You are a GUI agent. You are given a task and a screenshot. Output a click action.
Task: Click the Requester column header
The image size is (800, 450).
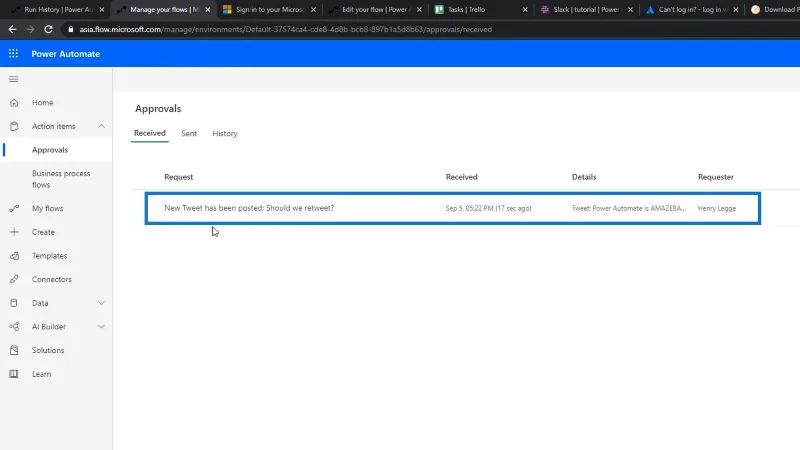click(x=716, y=177)
